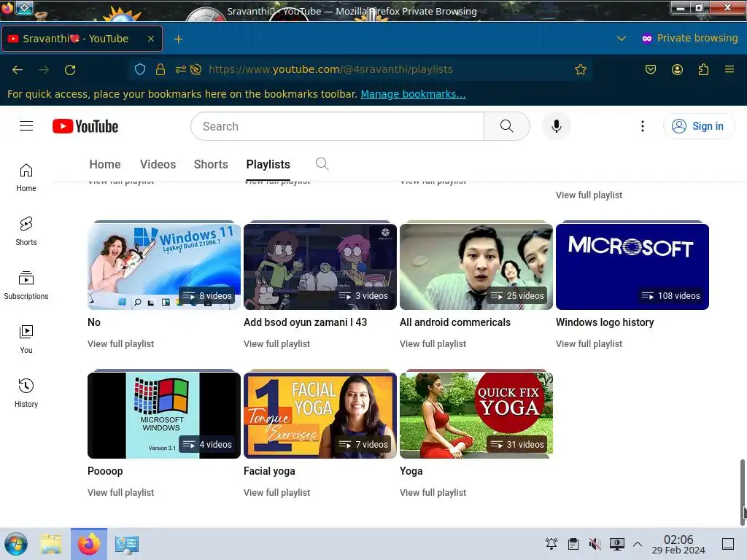Open a new tab with plus button

coord(178,39)
